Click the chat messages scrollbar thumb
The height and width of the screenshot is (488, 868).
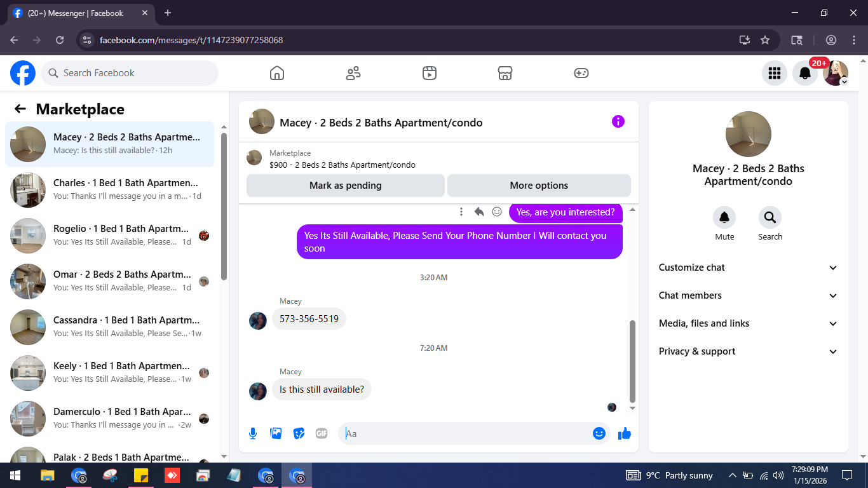coord(632,361)
